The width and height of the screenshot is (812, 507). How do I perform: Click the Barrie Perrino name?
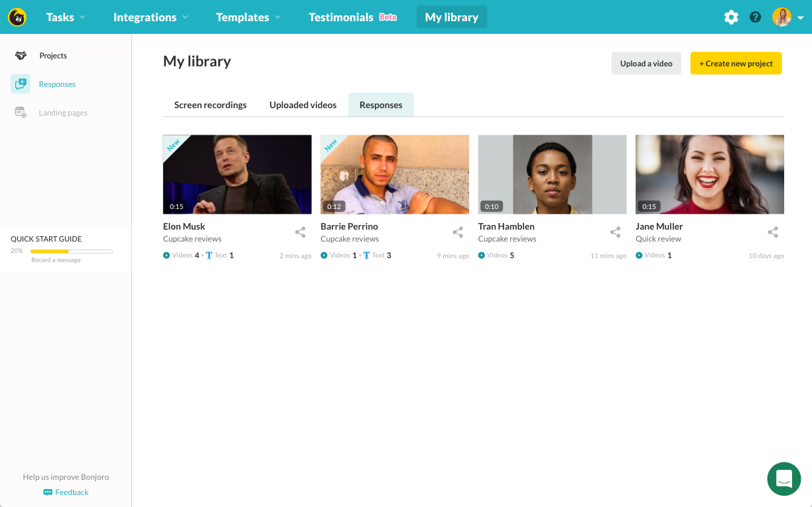coord(349,226)
